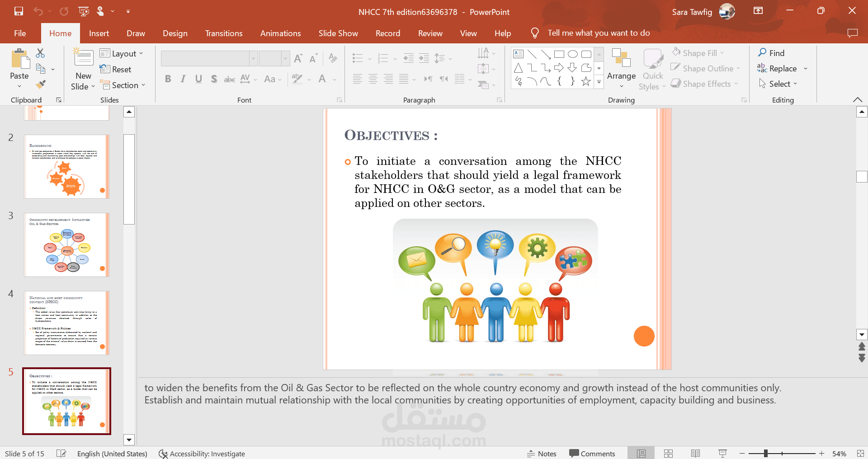Toggle Underline formatting
Viewport: 868px width, 459px height.
[198, 79]
